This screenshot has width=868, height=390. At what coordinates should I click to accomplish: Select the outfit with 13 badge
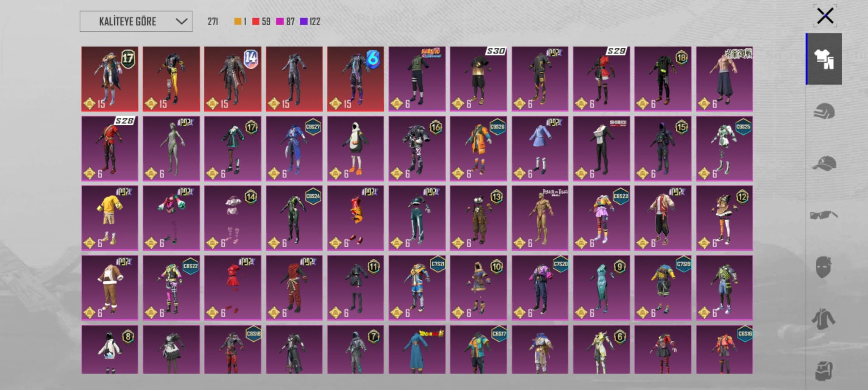[479, 218]
